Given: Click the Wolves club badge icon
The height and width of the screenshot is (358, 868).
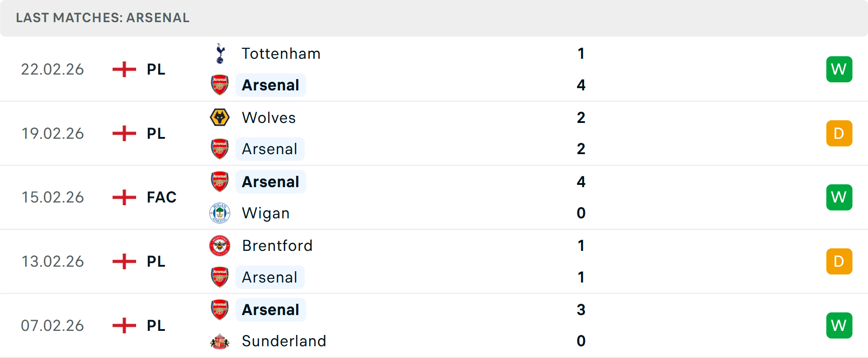Looking at the screenshot, I should [x=220, y=118].
